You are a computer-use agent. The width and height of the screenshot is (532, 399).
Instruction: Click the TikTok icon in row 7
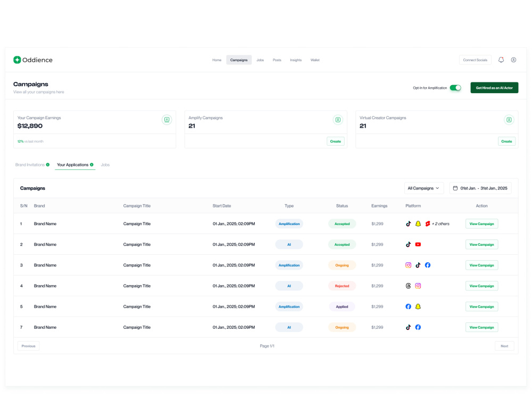(x=408, y=327)
